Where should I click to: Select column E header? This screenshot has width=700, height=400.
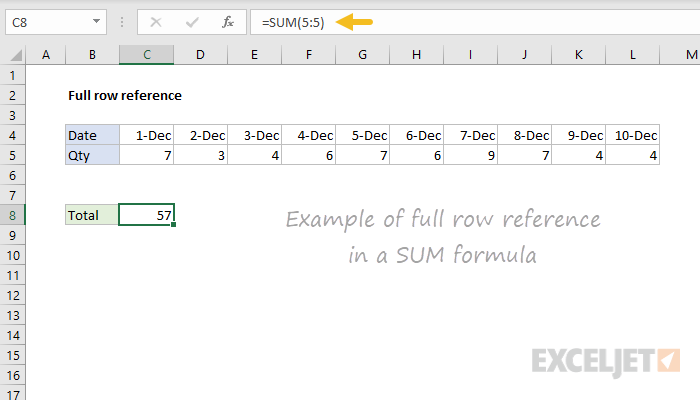click(x=254, y=55)
